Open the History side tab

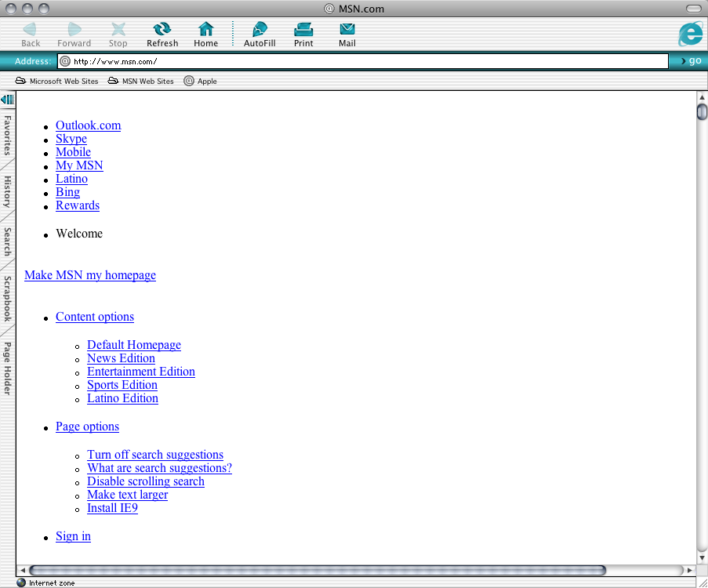[7, 191]
